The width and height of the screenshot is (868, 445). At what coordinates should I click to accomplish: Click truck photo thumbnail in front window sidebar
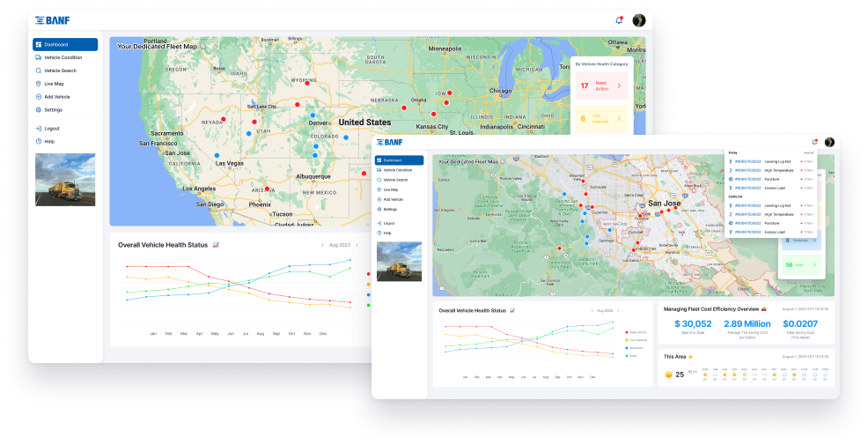pos(399,262)
